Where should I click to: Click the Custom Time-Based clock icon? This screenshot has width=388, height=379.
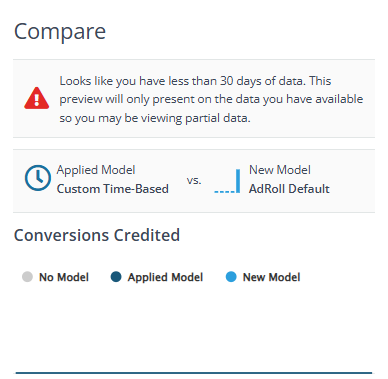pos(38,178)
